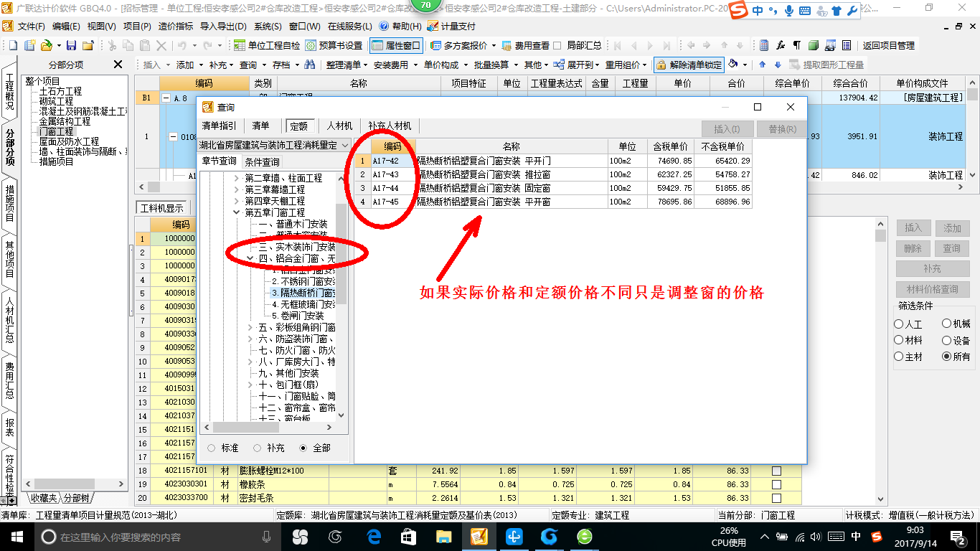
Task: Open the 整理清单 dropdown menu
Action: pos(347,65)
